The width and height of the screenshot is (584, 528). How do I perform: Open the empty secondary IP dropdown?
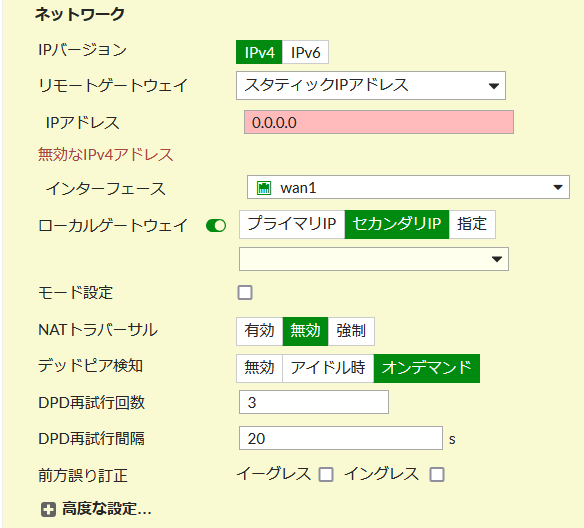coord(374,259)
